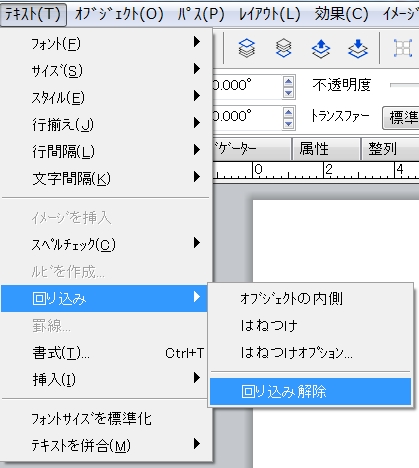Open the 効果(C) menu

pyautogui.click(x=342, y=14)
